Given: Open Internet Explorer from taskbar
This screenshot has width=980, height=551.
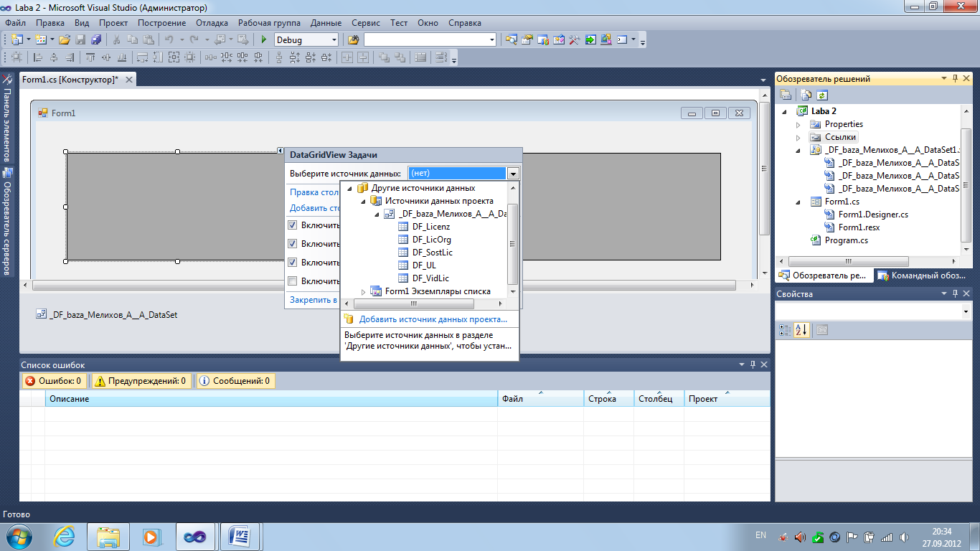Looking at the screenshot, I should point(65,536).
